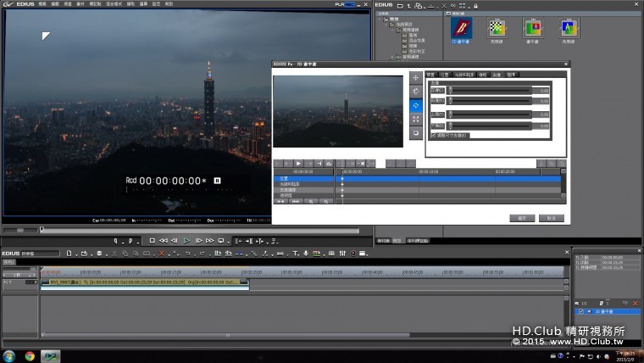The width and height of the screenshot is (644, 363).
Task: Open the second tab in effect dialog
Action: tap(444, 75)
